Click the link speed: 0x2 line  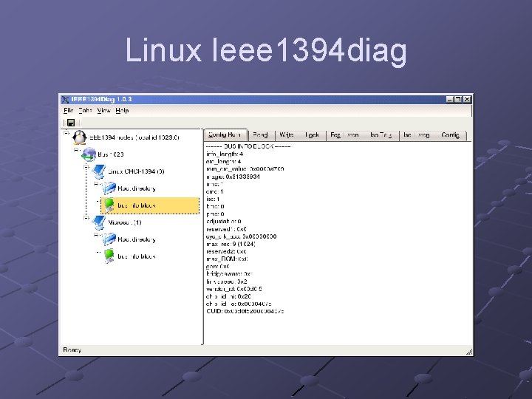pos(227,282)
